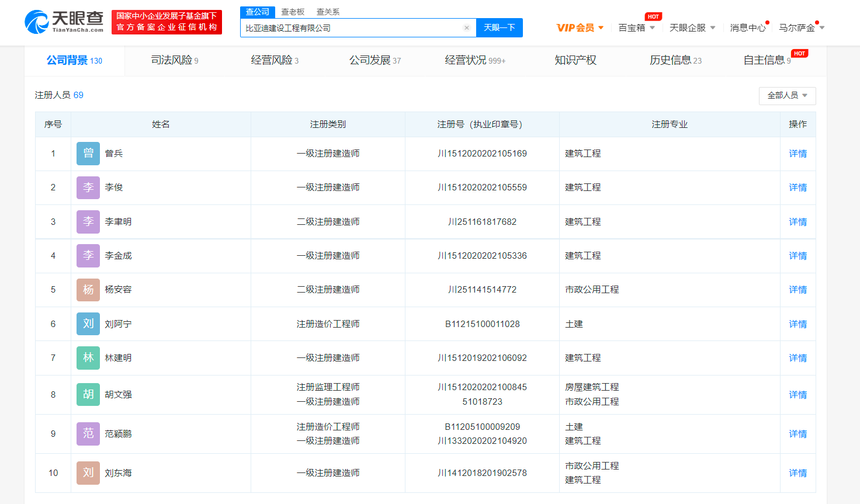
Task: Open 详情 for 李金成
Action: point(797,256)
